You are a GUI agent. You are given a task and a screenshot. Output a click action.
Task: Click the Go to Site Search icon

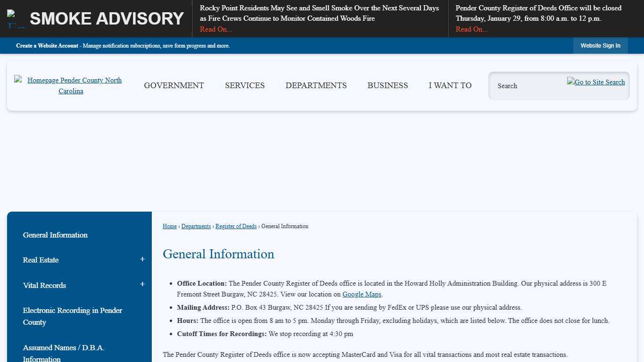pyautogui.click(x=595, y=82)
